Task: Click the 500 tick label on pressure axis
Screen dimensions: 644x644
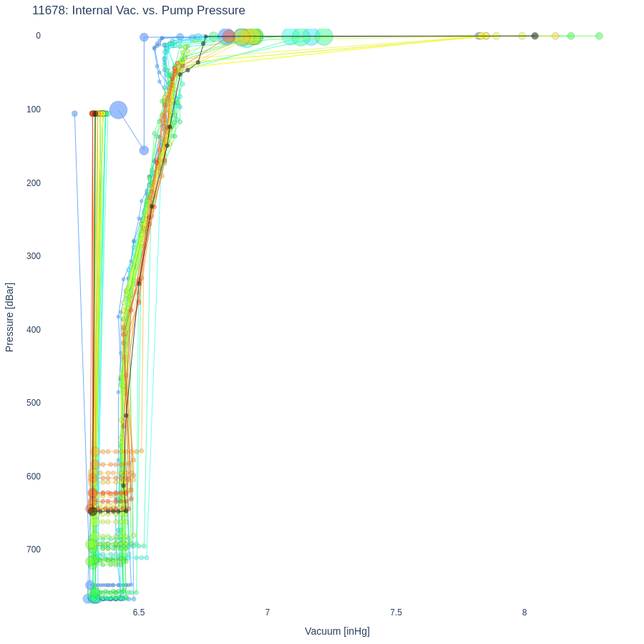Action: (34, 403)
